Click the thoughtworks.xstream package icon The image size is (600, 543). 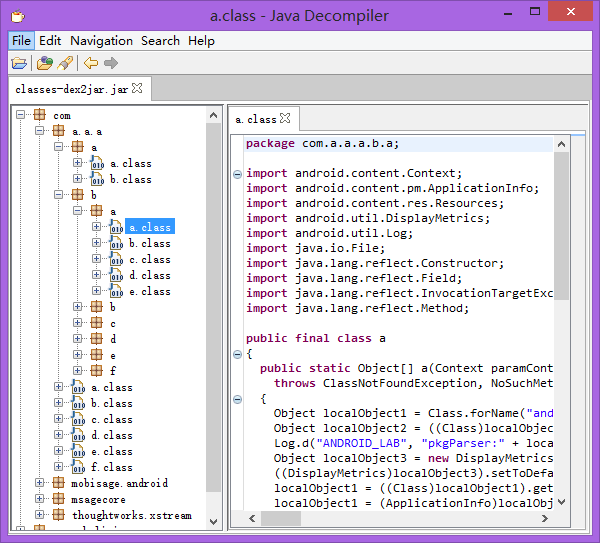[59, 516]
